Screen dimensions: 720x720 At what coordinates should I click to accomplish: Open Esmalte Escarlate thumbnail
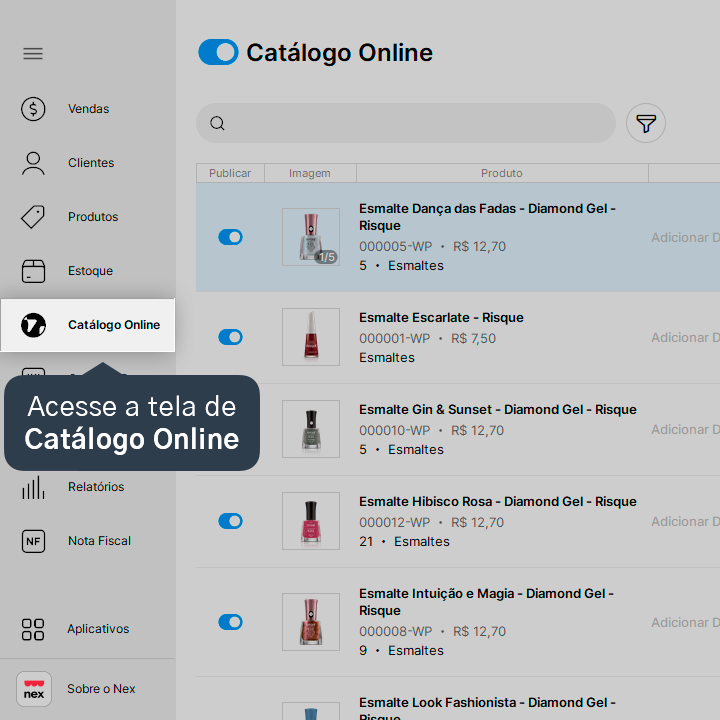pos(311,337)
